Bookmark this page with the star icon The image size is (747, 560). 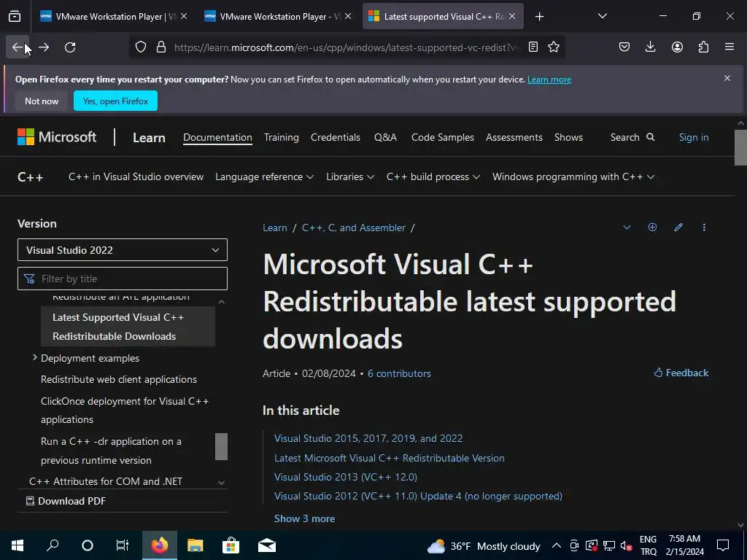[554, 47]
